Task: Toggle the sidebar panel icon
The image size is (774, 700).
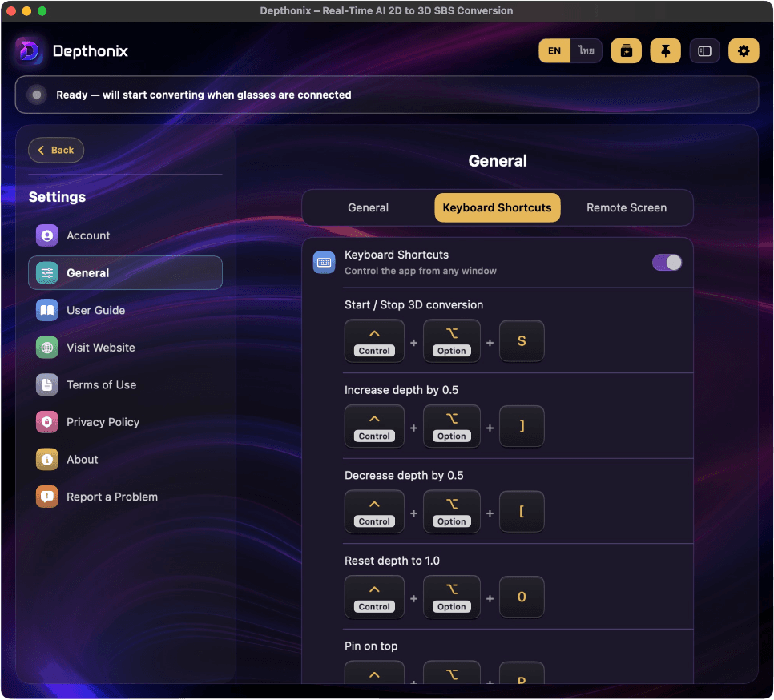Action: 704,50
